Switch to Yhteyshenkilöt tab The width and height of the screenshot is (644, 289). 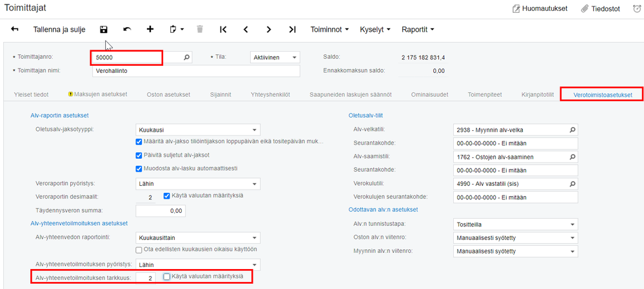271,95
